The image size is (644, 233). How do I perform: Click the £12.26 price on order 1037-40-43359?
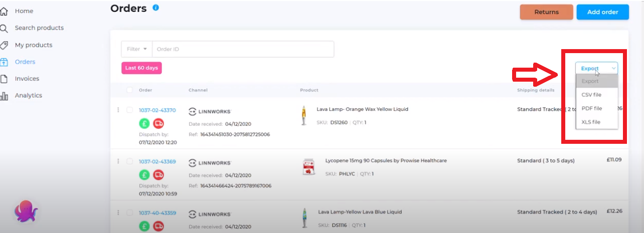[x=614, y=211]
